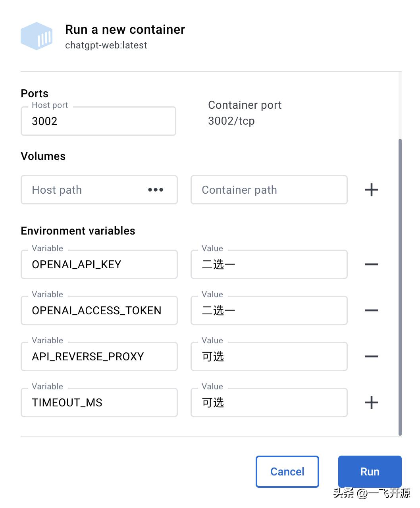The image size is (420, 508).
Task: Add another environment variable using the plus icon
Action: coord(371,402)
